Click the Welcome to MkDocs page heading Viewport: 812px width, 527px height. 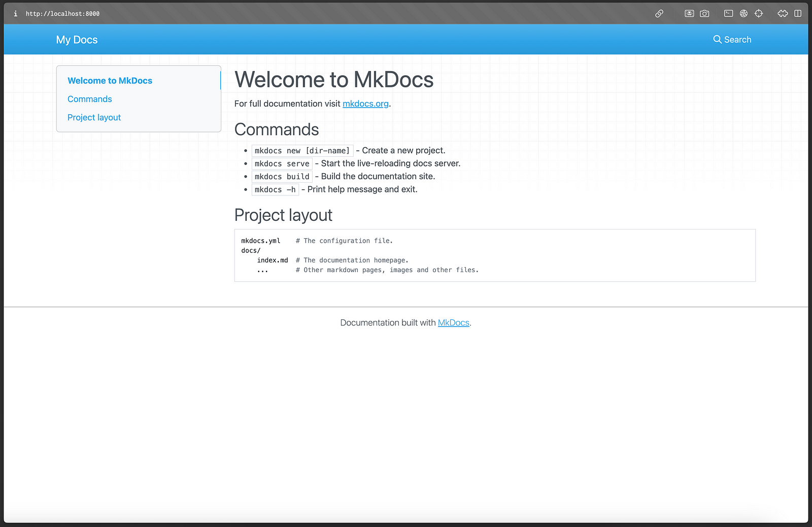[334, 80]
